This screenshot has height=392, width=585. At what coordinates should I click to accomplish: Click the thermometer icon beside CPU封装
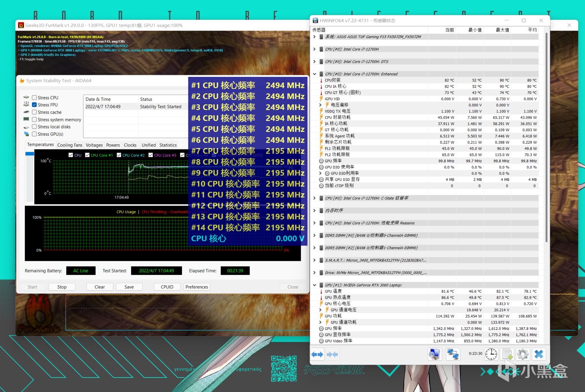[321, 80]
